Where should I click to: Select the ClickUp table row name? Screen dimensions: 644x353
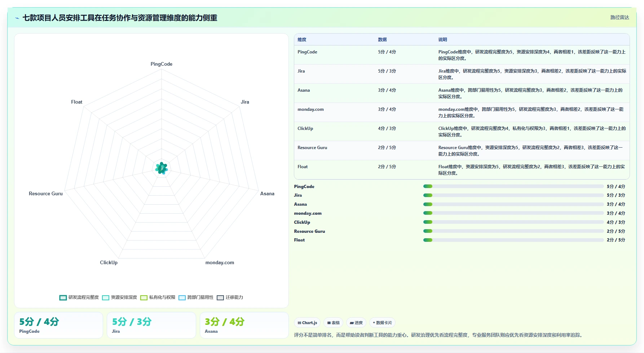point(305,128)
